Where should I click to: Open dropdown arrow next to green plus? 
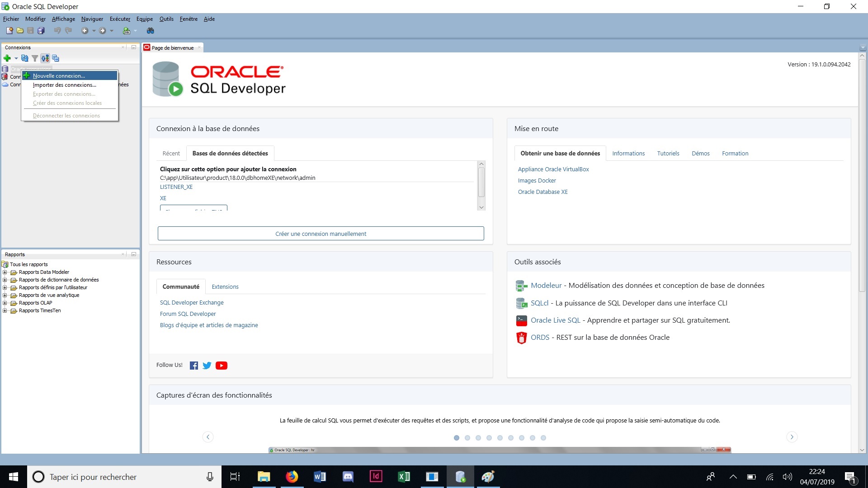pos(16,58)
